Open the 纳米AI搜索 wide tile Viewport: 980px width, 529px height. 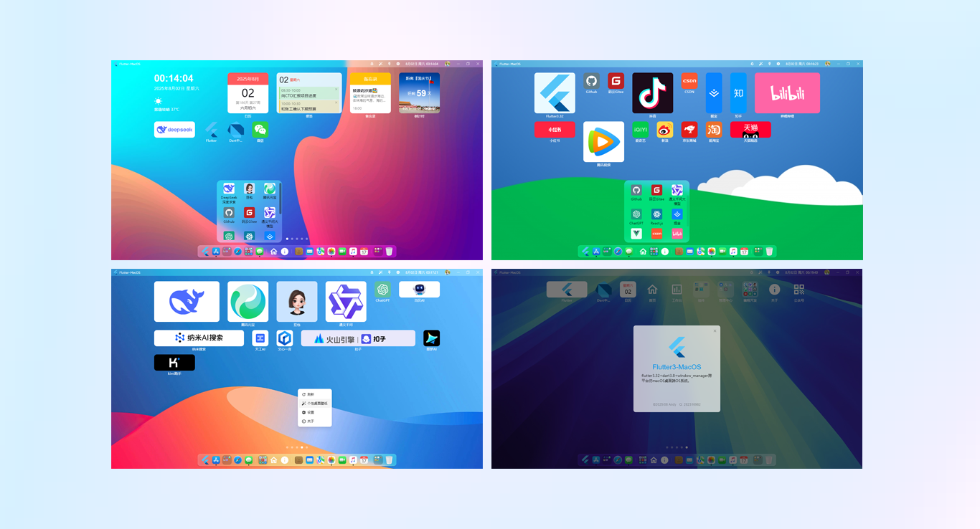199,338
